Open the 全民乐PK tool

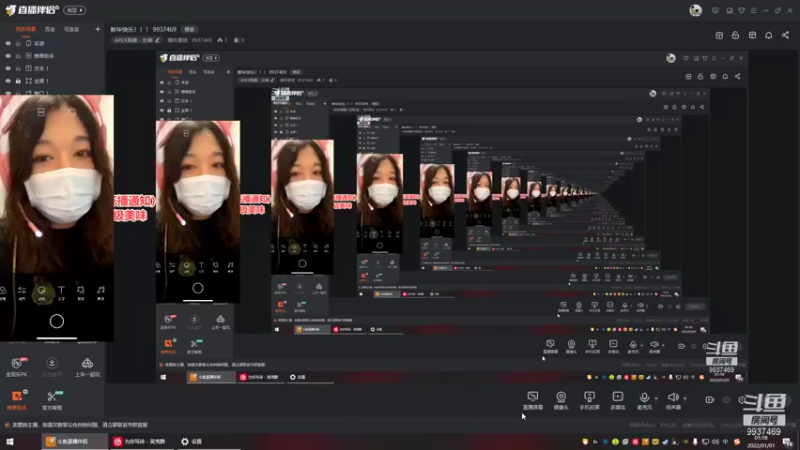coord(17,367)
